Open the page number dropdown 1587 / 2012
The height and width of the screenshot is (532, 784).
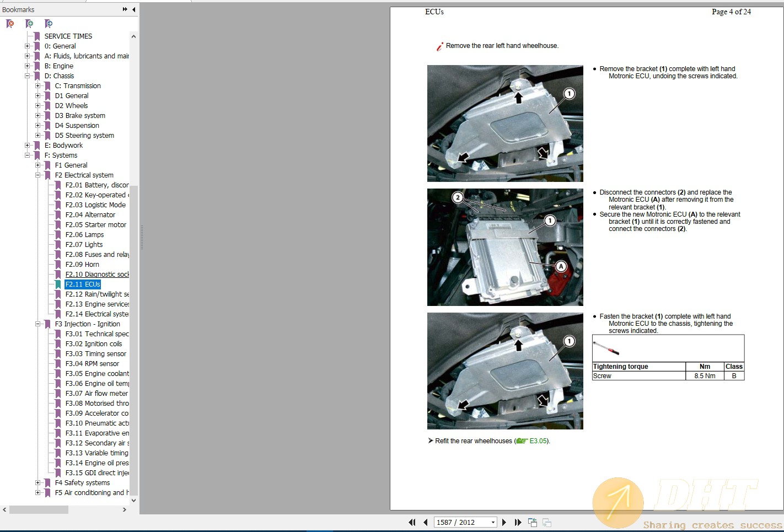[x=493, y=522]
